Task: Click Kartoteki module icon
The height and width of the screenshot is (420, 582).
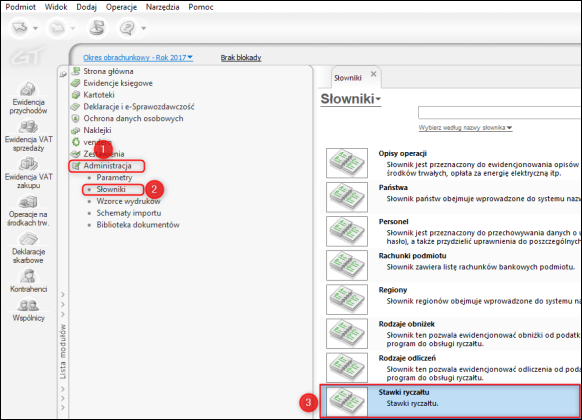Action: pyautogui.click(x=76, y=95)
